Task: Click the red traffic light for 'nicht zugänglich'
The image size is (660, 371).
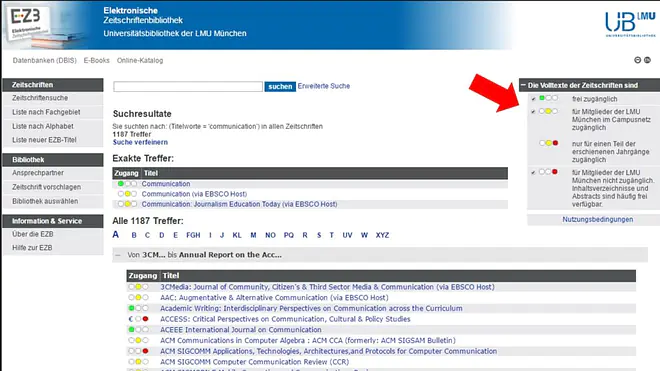Action: click(548, 172)
